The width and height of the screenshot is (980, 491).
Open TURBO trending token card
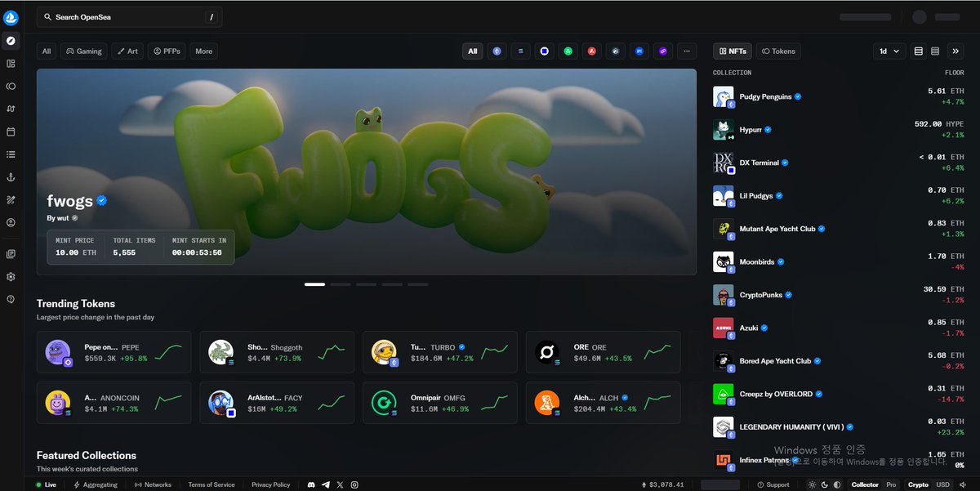[x=440, y=352]
